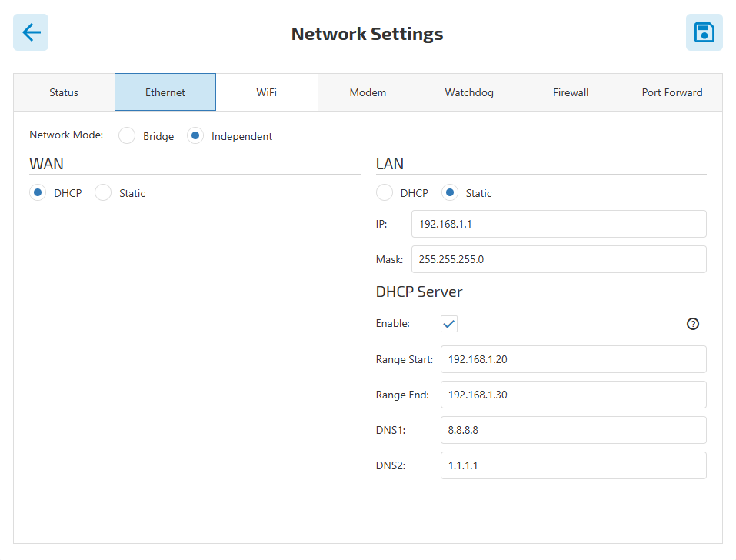Open the Watchdog tab
This screenshot has width=736, height=560.
469,92
